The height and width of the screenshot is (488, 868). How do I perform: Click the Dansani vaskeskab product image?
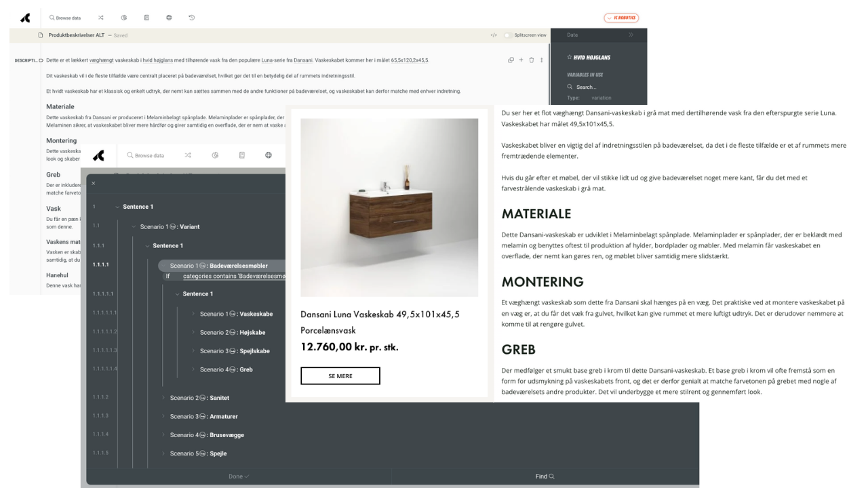389,207
